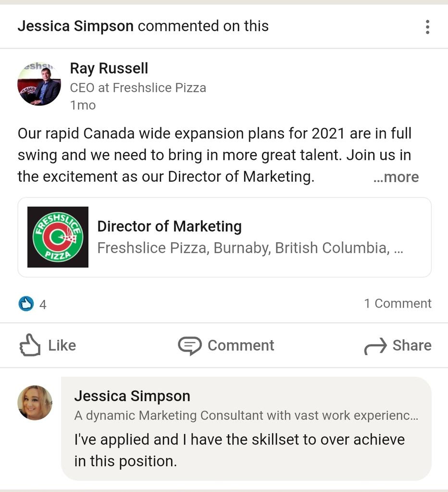This screenshot has width=448, height=492.
Task: Open the three-dot post options menu
Action: 427,27
